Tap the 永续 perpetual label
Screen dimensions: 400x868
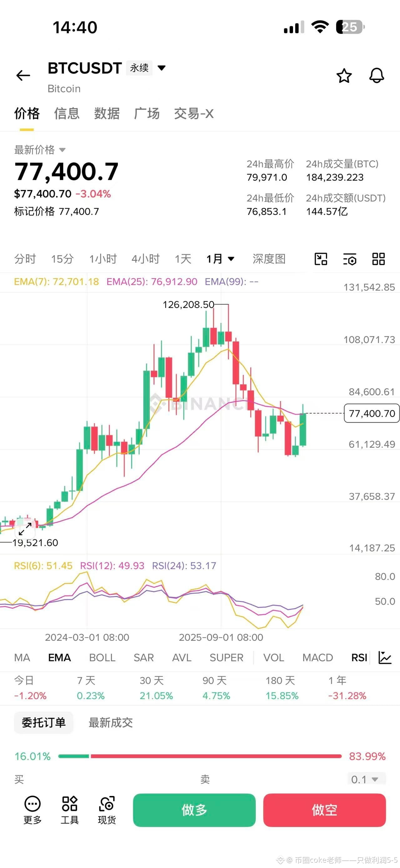139,68
